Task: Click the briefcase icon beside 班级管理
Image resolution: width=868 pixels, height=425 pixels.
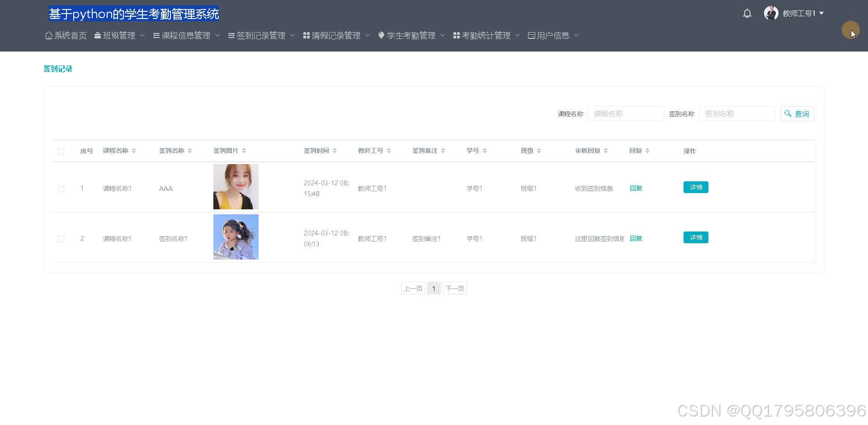Action: pos(98,35)
